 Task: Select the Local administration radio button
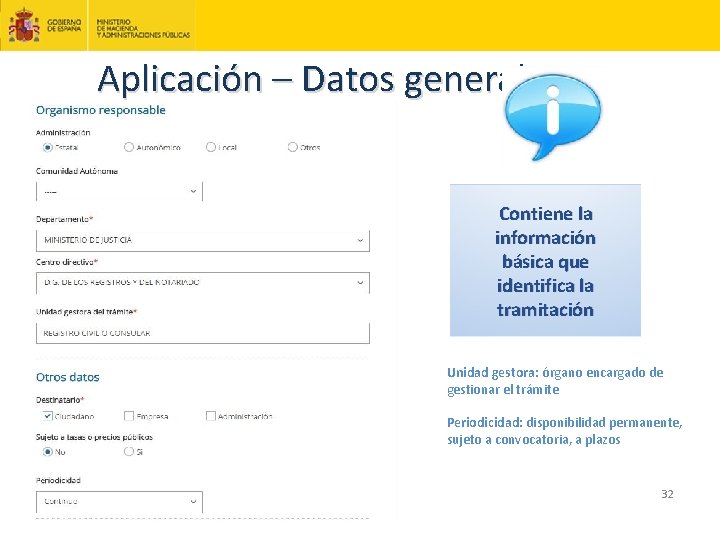click(x=211, y=147)
